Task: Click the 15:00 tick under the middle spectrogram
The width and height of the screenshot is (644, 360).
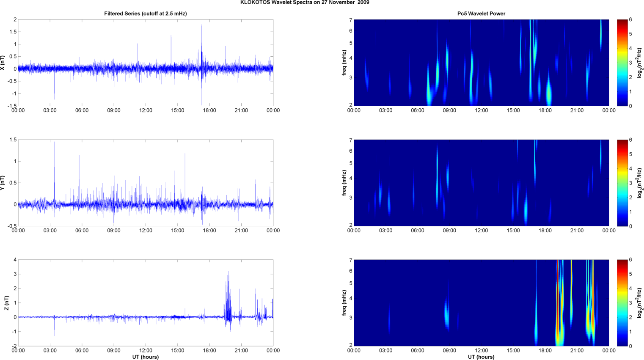Action: coord(513,231)
